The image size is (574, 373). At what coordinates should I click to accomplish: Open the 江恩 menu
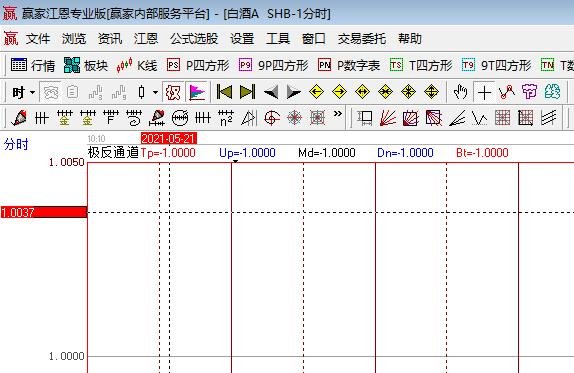tap(146, 38)
